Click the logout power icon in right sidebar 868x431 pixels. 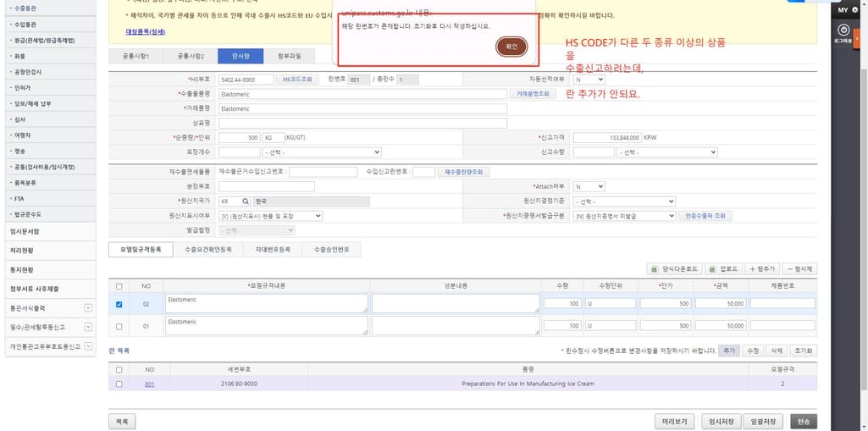pos(843,30)
